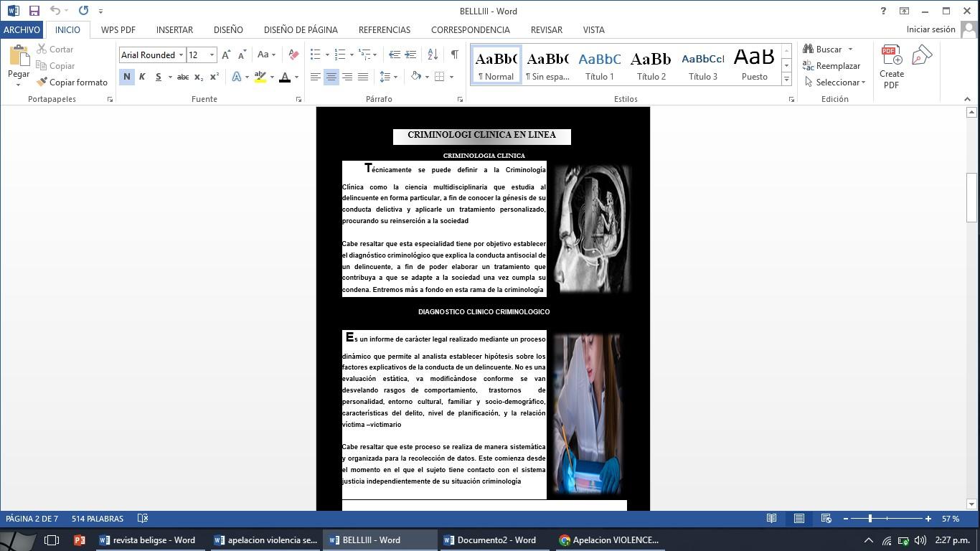Click the 514 PALABRAS word count

pos(98,519)
